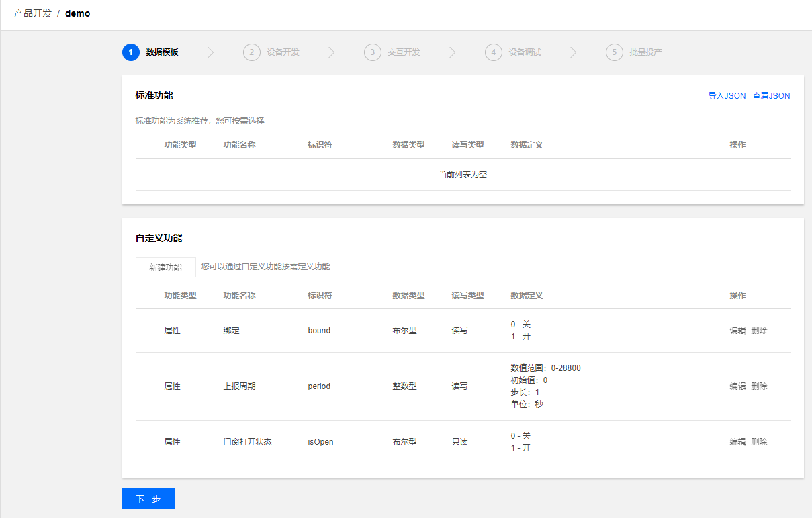The width and height of the screenshot is (812, 518).
Task: Select step 1 数据模板 circle icon
Action: (130, 52)
